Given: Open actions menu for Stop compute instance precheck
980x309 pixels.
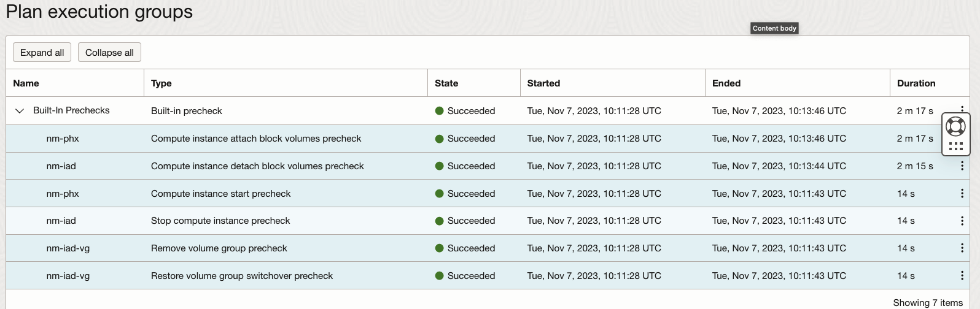Looking at the screenshot, I should pos(962,221).
